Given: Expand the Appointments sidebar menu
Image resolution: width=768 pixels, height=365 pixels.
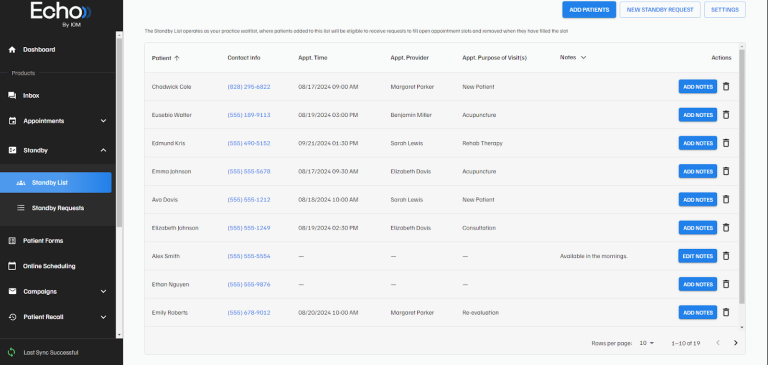Looking at the screenshot, I should pyautogui.click(x=103, y=121).
